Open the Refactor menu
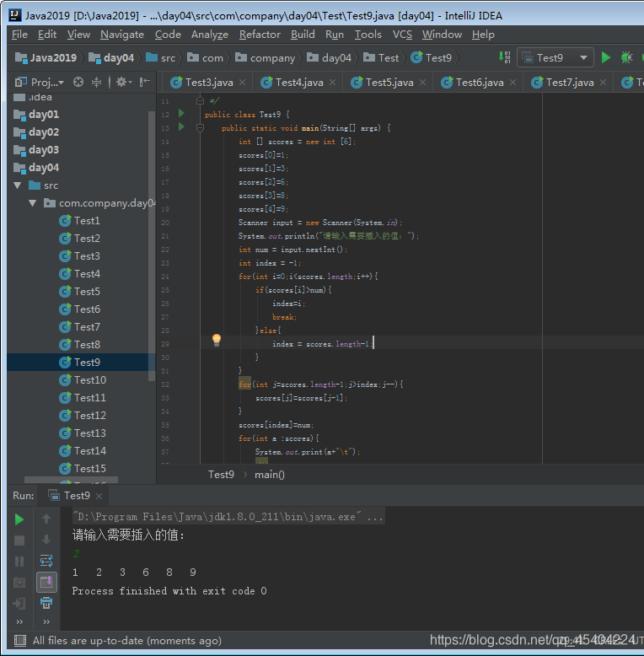The image size is (644, 656). [260, 35]
